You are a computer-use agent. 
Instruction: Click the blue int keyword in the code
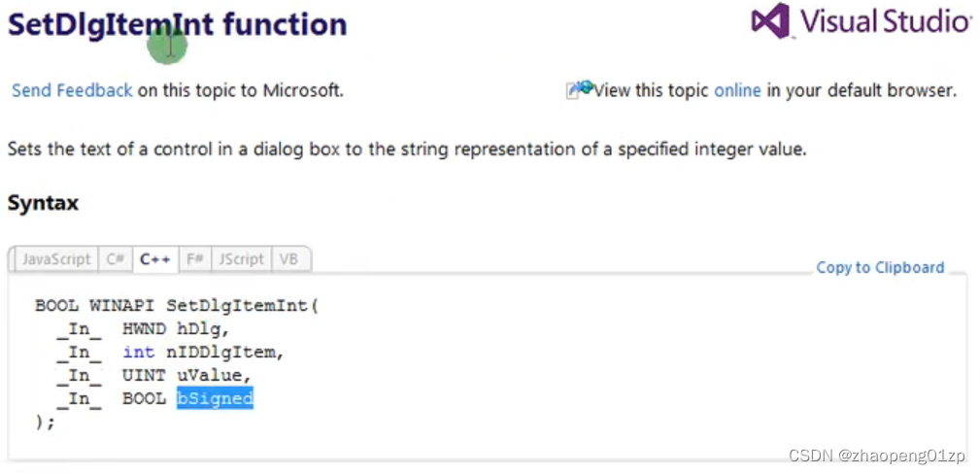point(138,352)
